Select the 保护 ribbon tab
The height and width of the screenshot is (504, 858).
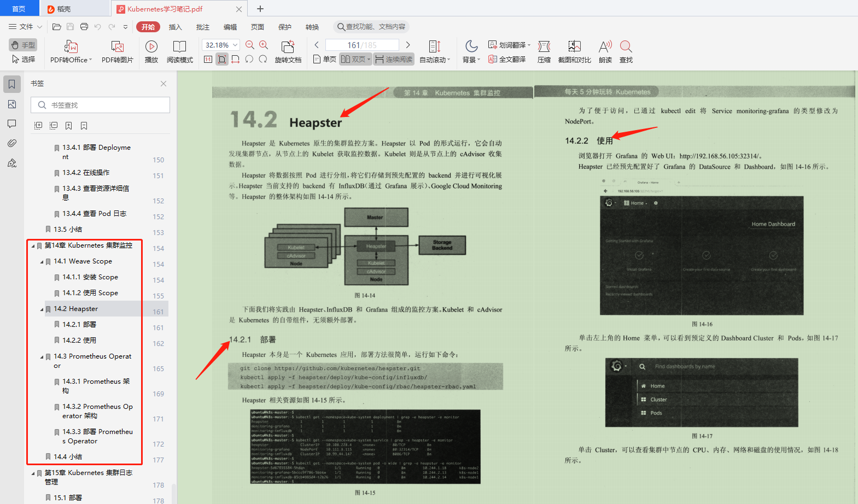click(x=285, y=27)
